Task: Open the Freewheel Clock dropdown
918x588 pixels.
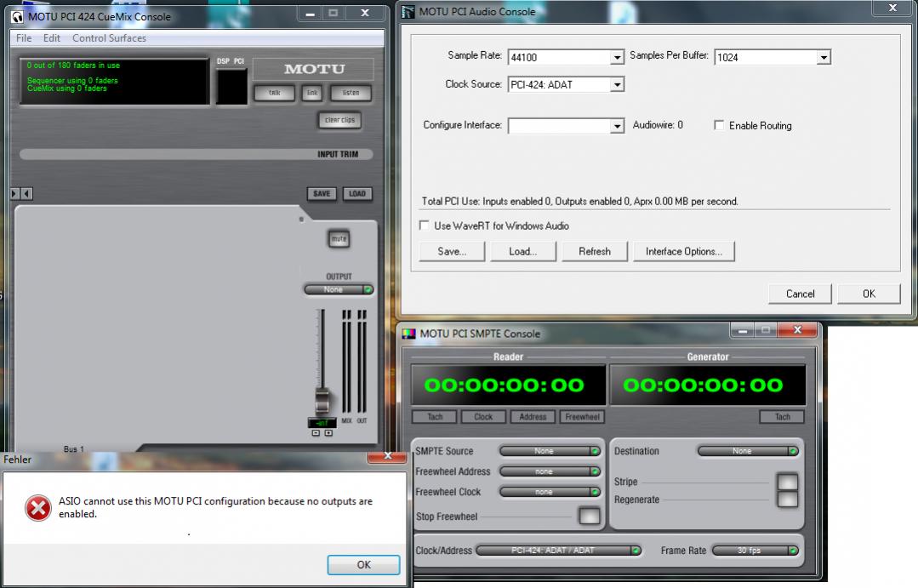Action: point(550,492)
